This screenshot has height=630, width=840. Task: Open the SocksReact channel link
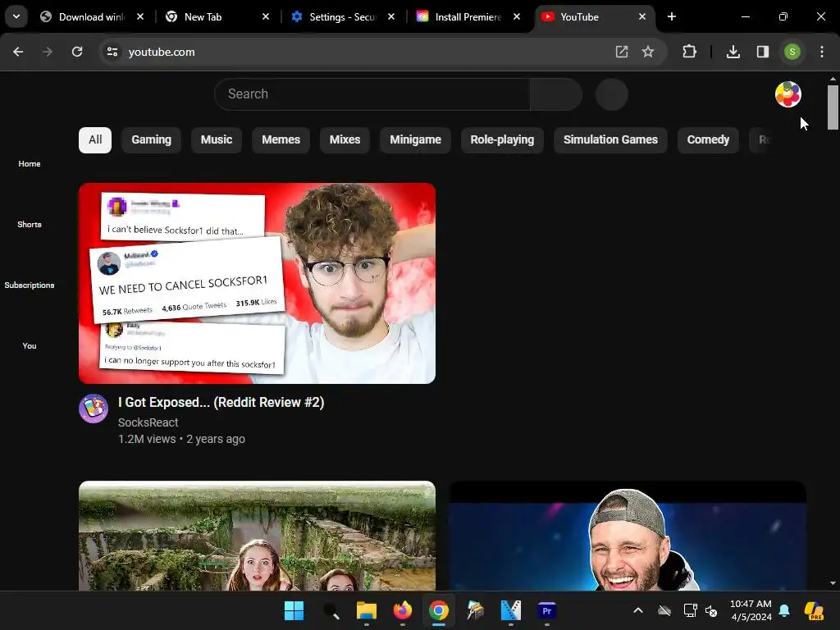pos(148,422)
